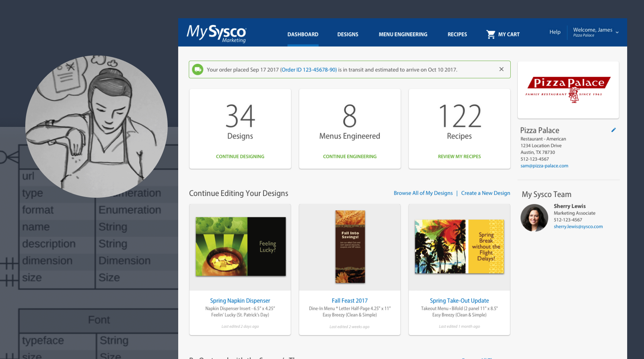Click 'Last edited 1 month ago' text
This screenshot has height=359, width=644.
point(459,326)
